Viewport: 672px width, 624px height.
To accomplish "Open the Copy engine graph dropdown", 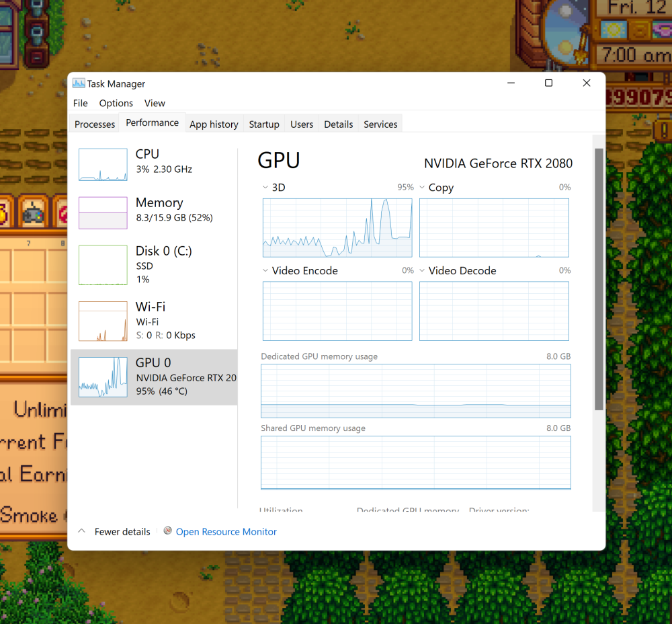I will click(423, 188).
